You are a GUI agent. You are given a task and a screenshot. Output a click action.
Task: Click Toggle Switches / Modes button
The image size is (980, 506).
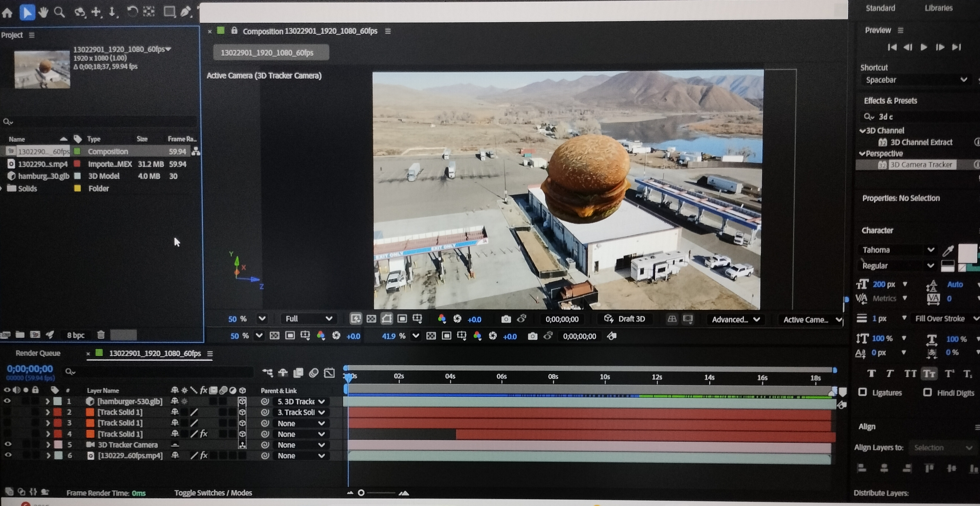point(213,493)
